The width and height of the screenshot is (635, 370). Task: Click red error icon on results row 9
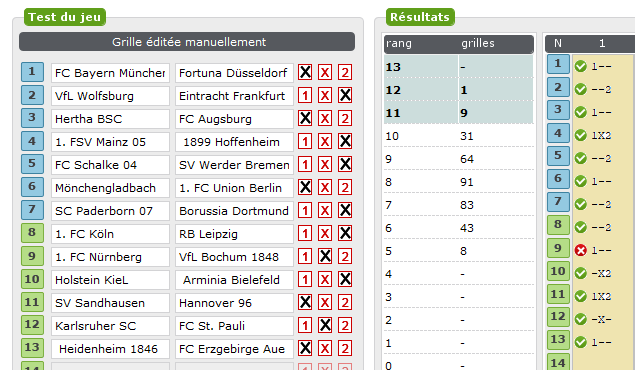(x=580, y=250)
